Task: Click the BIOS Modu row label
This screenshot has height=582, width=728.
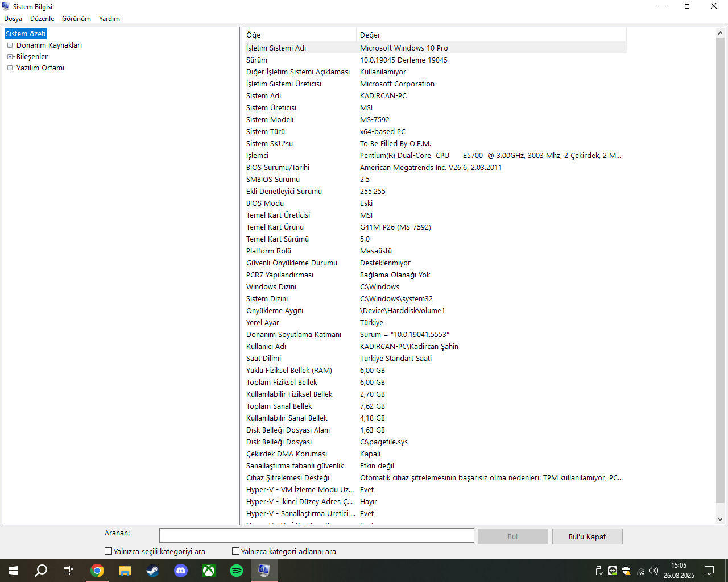Action: pos(265,203)
